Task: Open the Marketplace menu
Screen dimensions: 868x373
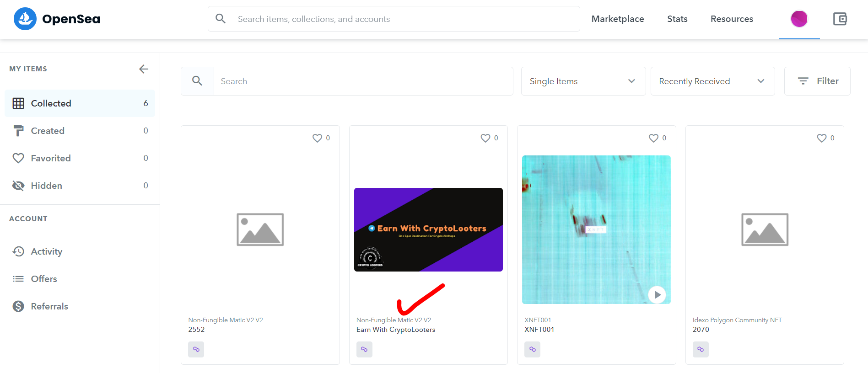Action: point(617,19)
